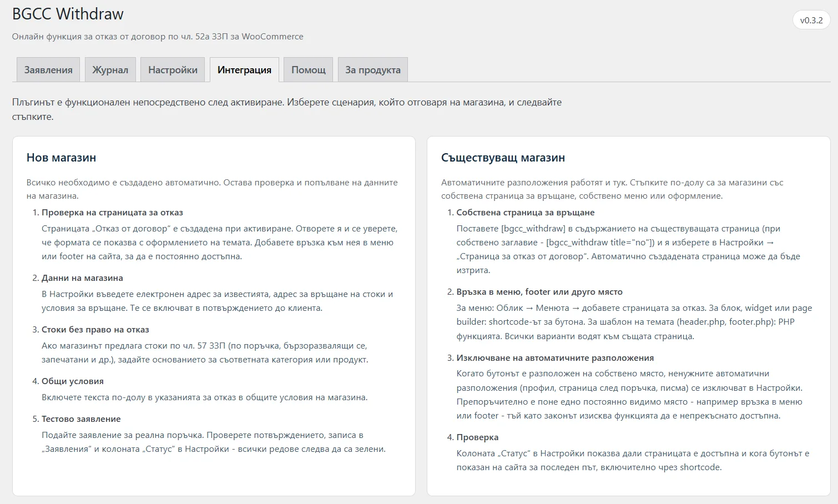
Task: Click the v0.3.2 version badge
Action: click(x=811, y=20)
